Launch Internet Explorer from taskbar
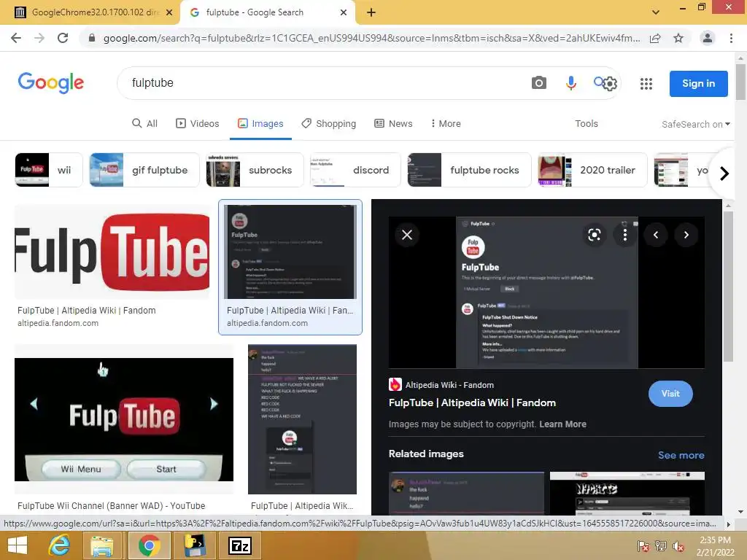747x560 pixels. 59,545
